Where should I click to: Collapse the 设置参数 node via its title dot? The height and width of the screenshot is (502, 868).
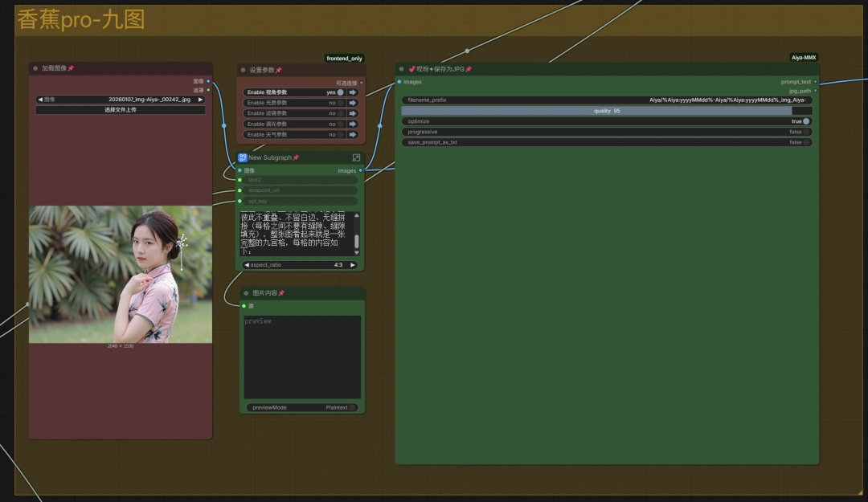[244, 70]
